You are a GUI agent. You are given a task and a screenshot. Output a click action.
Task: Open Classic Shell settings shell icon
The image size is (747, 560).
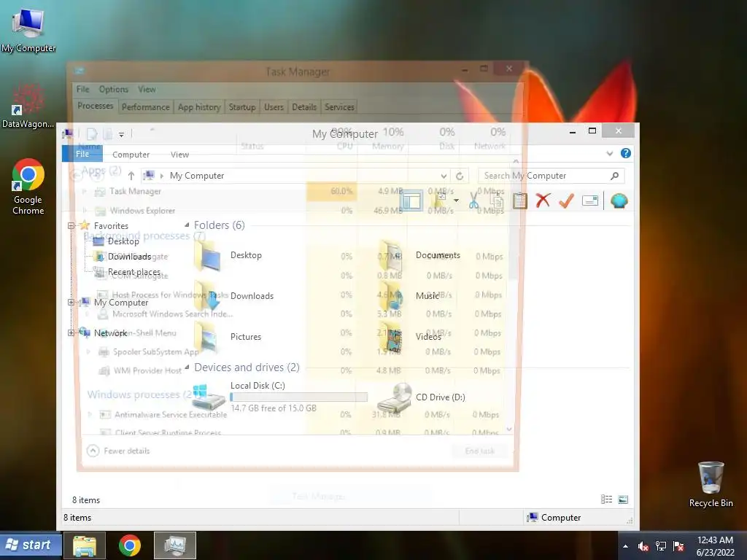point(619,201)
